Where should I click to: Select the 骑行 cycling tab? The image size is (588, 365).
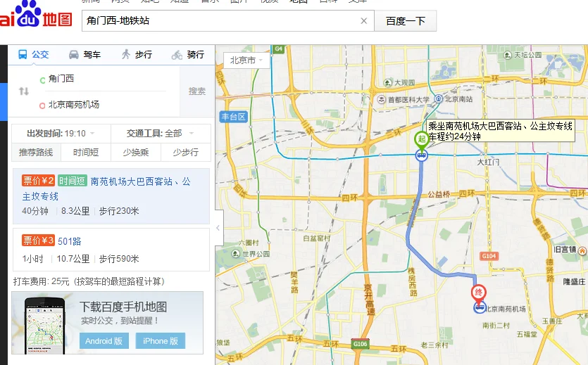click(x=188, y=55)
